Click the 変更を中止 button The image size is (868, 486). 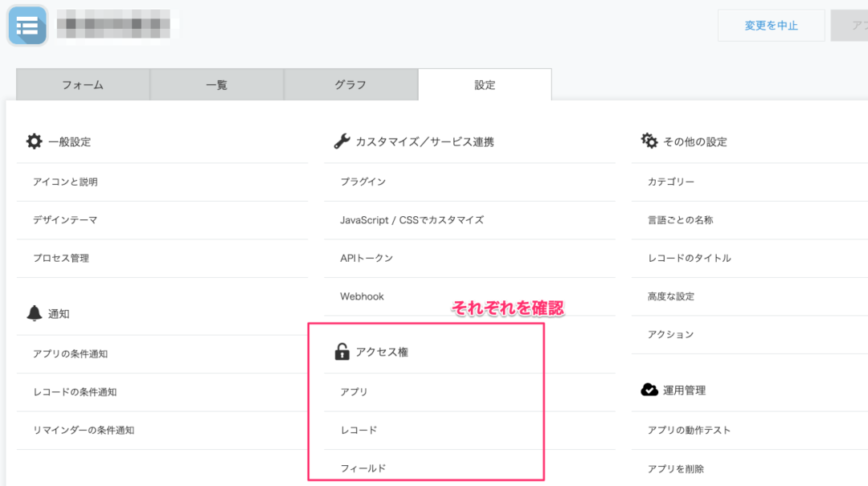point(771,25)
